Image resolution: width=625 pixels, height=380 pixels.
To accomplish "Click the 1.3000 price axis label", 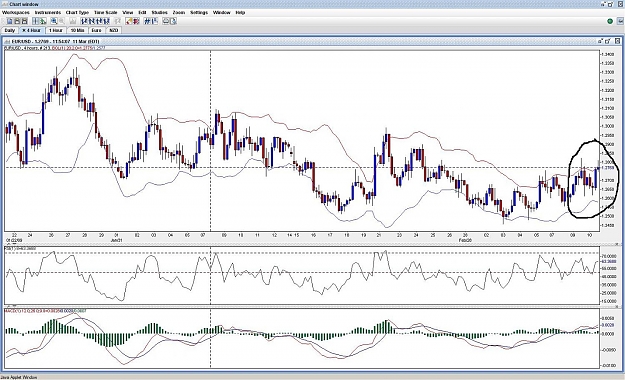I will click(608, 126).
